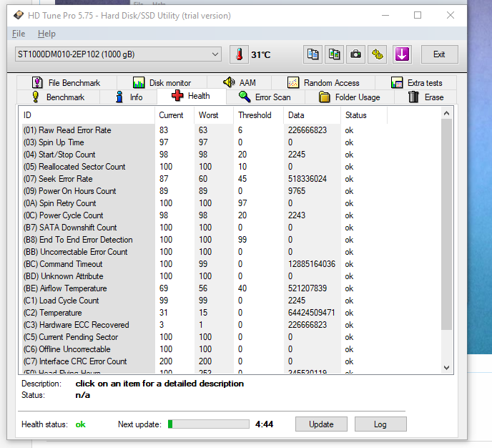
Task: Click the vertical scrollbar thumb
Action: [x=446, y=225]
